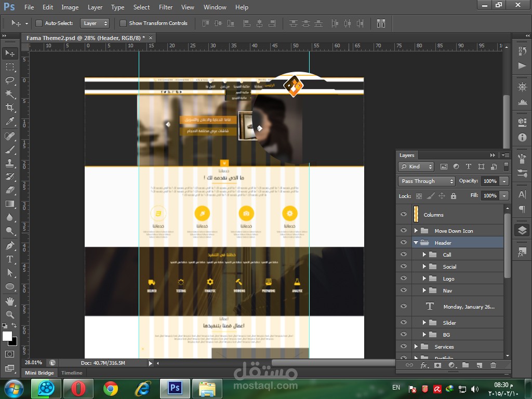Pick the Eyedropper tool
This screenshot has width=532, height=399.
pos(10,122)
